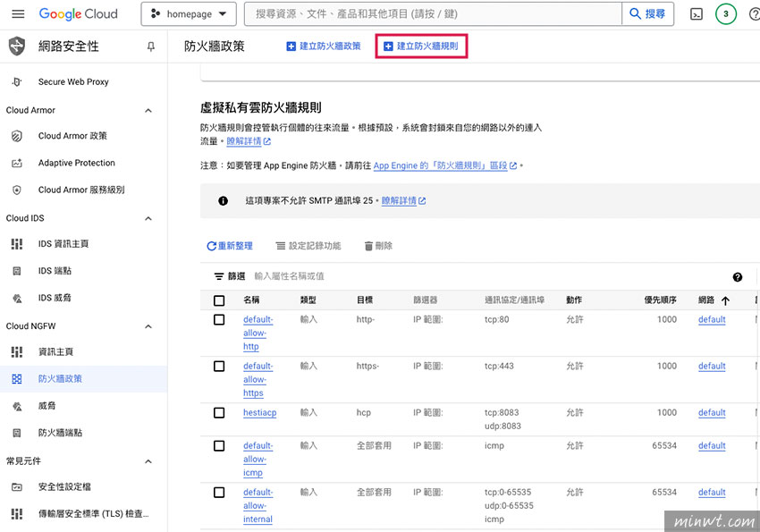
Task: Check the hestiacp row checkbox
Action: click(219, 413)
